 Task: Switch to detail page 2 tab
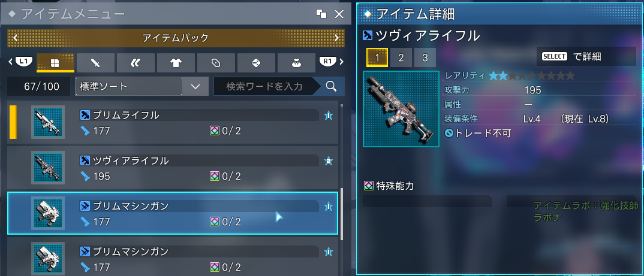point(401,58)
